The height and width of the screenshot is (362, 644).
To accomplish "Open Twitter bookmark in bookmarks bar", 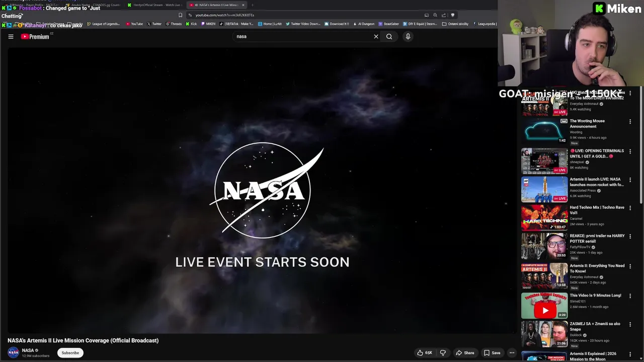I will [x=154, y=24].
